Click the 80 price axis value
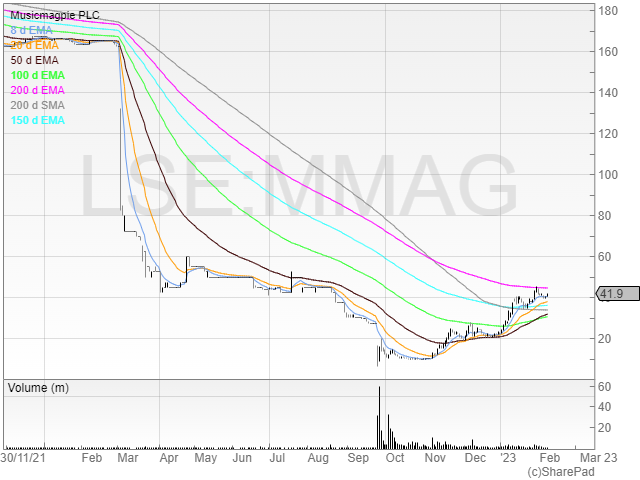640x480 pixels. click(x=605, y=216)
